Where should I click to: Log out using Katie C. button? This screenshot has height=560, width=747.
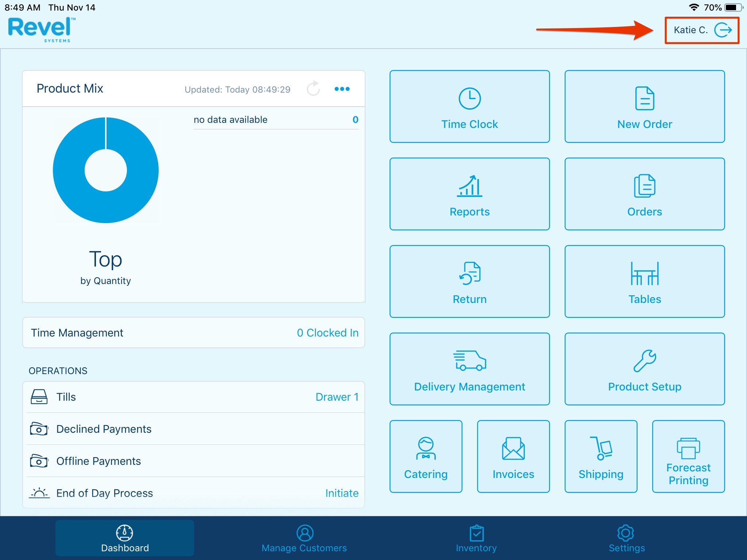(701, 30)
